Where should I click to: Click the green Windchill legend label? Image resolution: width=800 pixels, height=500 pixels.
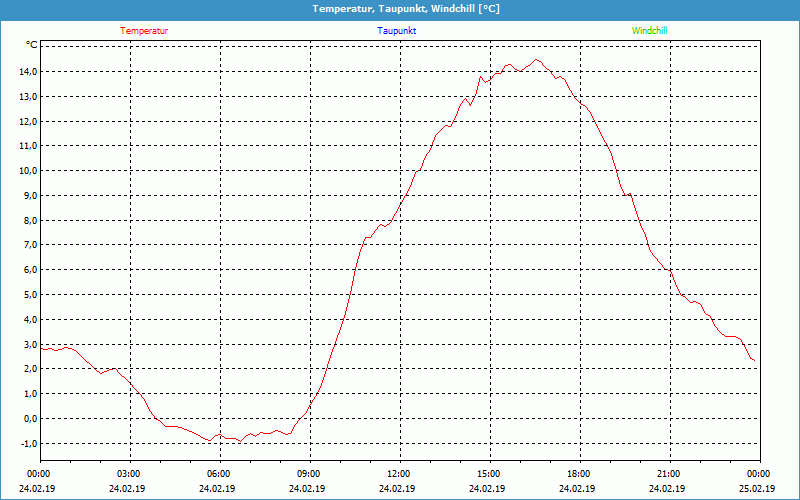tap(649, 31)
